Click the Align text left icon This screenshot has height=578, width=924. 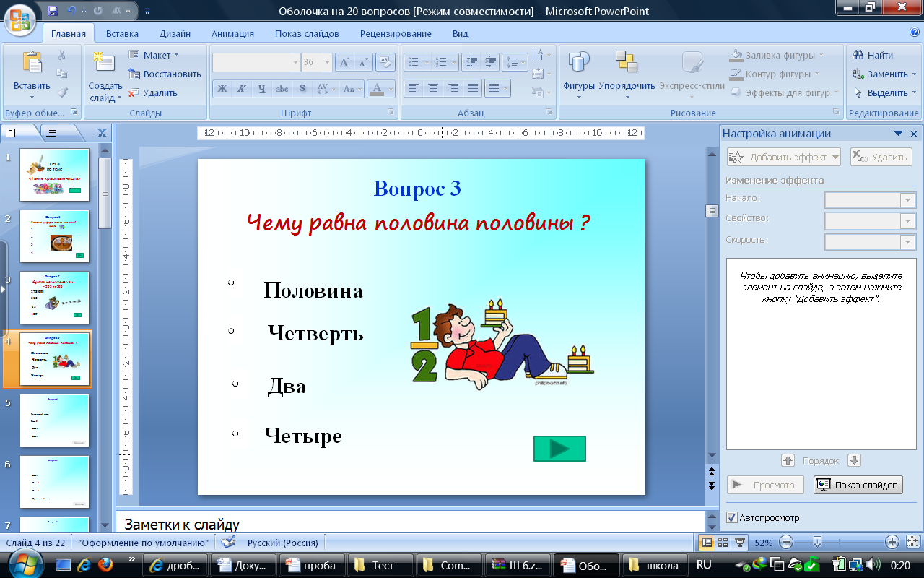pyautogui.click(x=413, y=88)
